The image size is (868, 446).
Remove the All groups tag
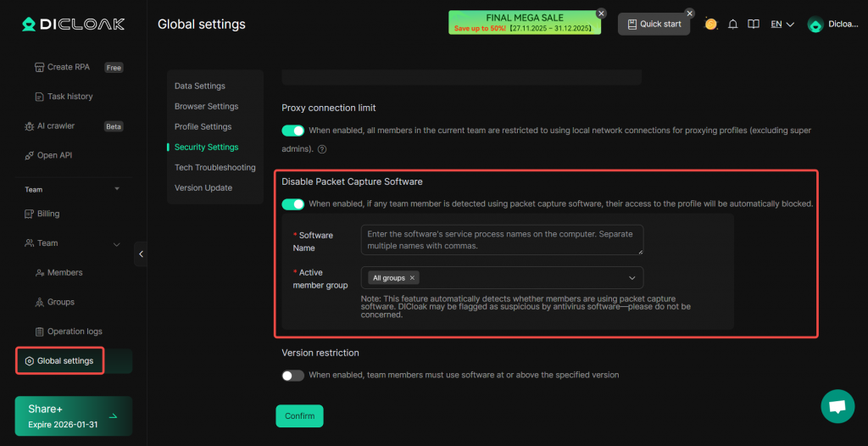[413, 278]
